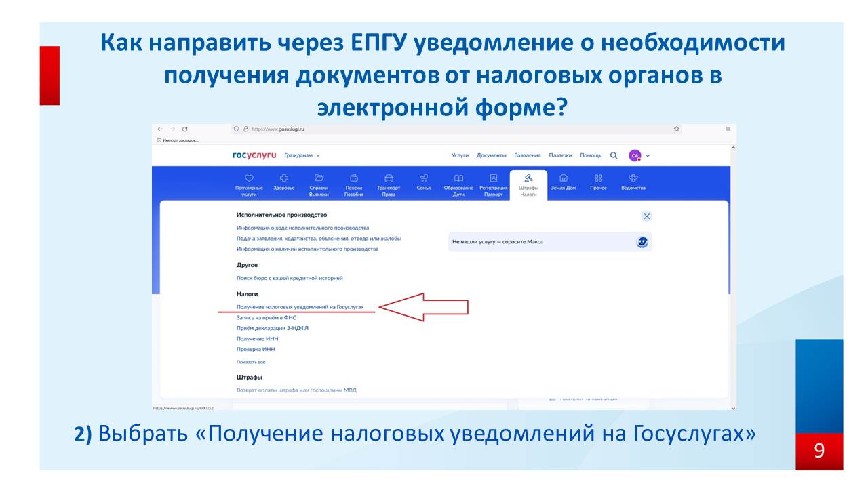
Task: Open the Заявления menu
Action: click(528, 155)
